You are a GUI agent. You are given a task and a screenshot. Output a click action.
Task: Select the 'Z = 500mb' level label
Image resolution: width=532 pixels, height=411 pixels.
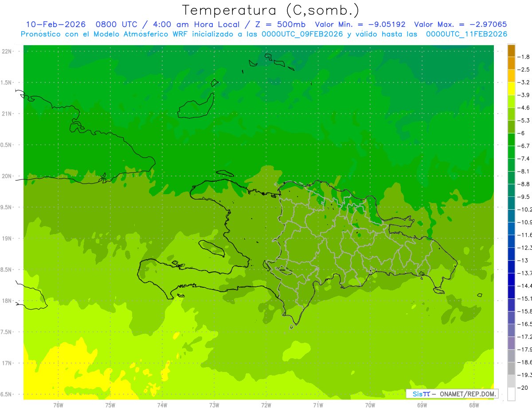(279, 24)
